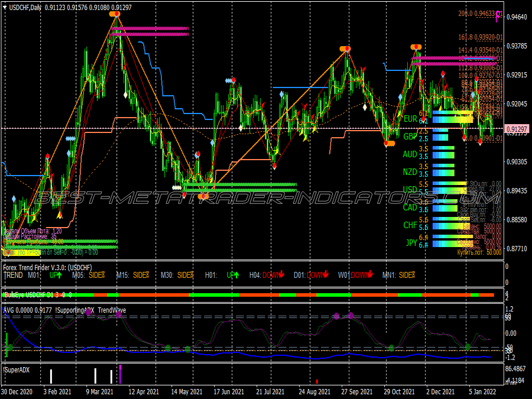Click the magenta F flag marker
Viewport: 532px width, 399px height.
pos(498,15)
